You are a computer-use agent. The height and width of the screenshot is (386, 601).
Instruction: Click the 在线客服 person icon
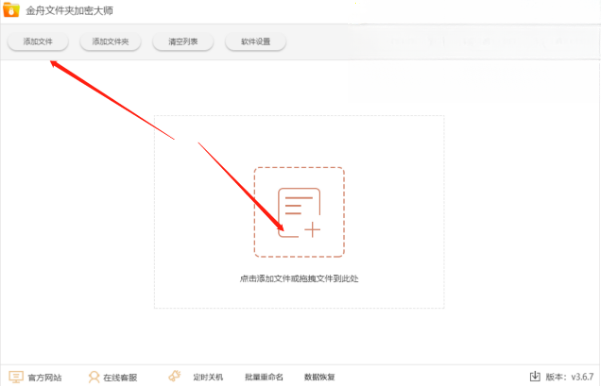click(94, 377)
